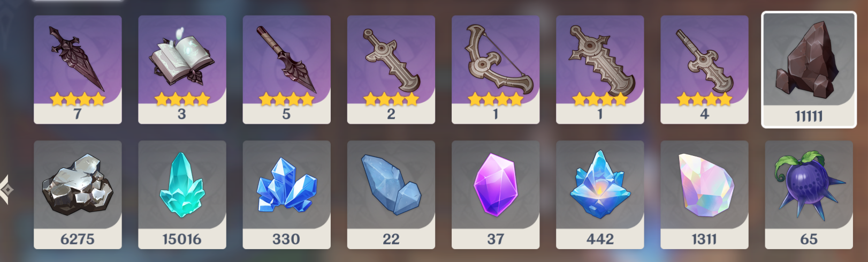The height and width of the screenshot is (262, 868).
Task: Click the four-star rating on the bow
Action: 496,99
